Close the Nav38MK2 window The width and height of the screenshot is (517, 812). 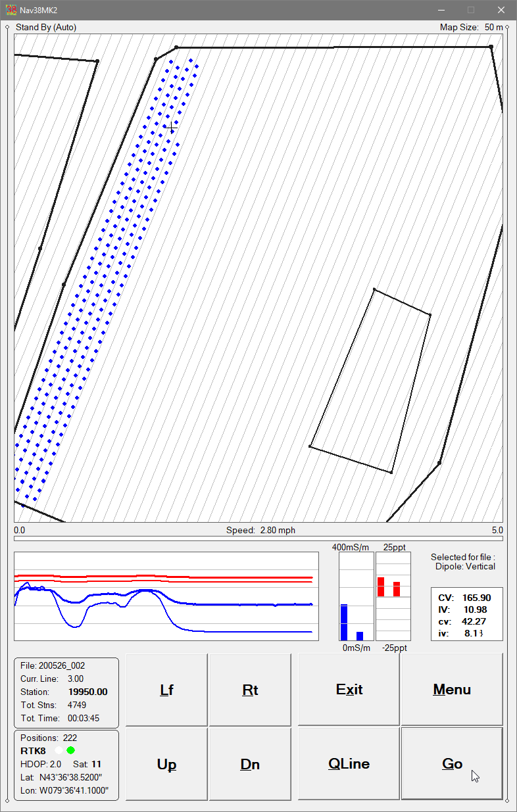pyautogui.click(x=501, y=10)
